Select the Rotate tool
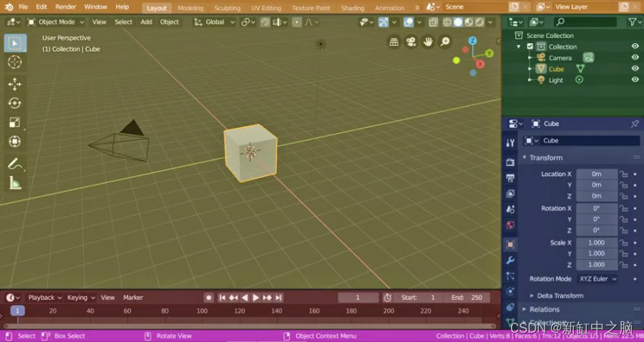The image size is (644, 342). (x=15, y=103)
